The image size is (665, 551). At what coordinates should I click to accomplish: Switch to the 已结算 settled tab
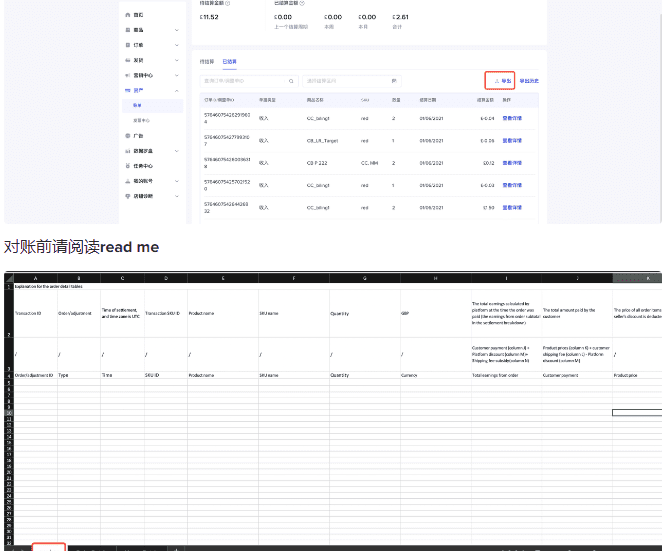pos(229,62)
